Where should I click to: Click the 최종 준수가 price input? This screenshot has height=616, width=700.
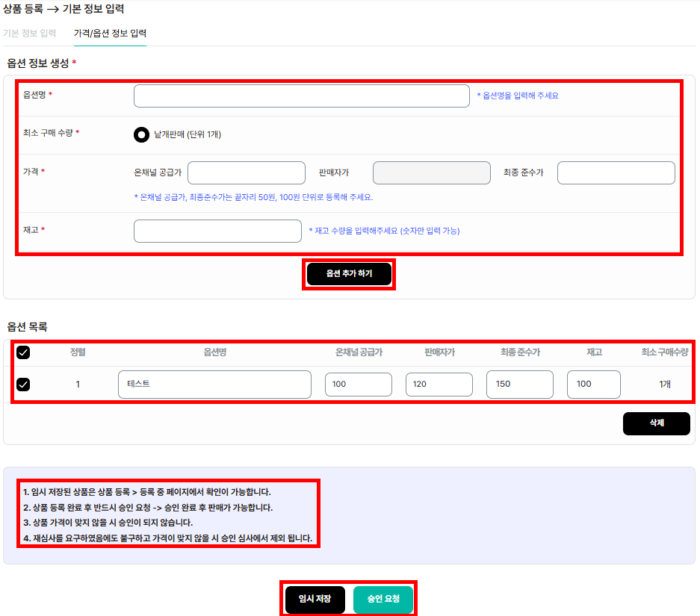click(616, 172)
